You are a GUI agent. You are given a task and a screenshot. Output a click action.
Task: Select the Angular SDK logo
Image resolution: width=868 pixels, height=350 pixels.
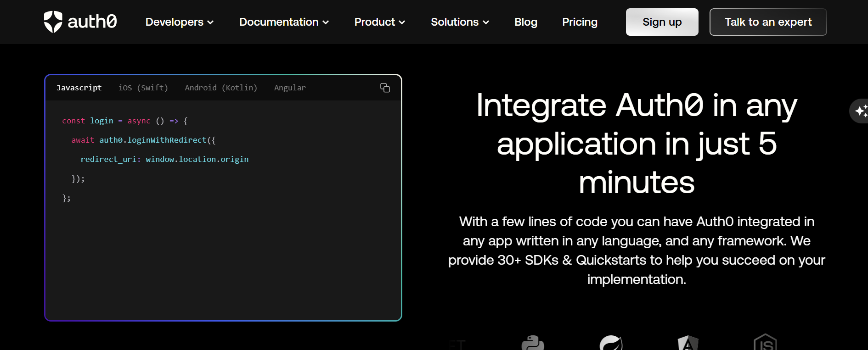point(688,343)
